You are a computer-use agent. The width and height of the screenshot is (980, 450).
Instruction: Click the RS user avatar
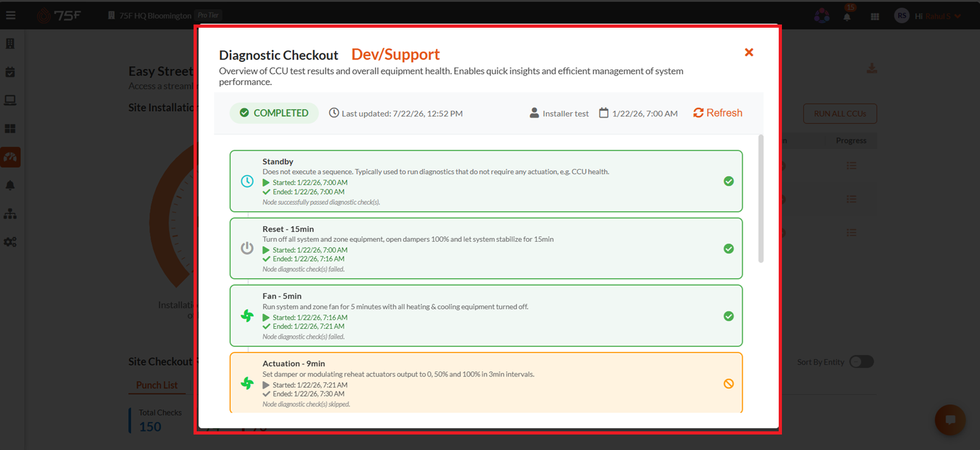tap(901, 15)
